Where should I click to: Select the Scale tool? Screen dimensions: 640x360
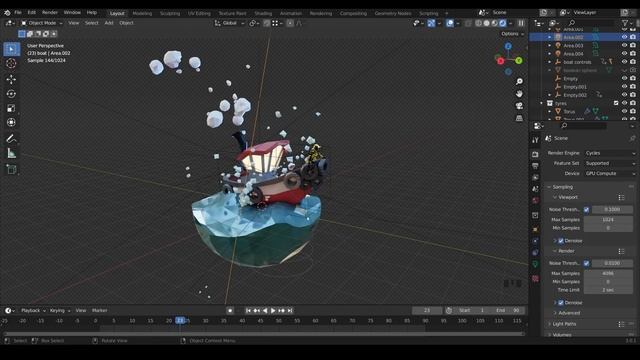tap(11, 108)
